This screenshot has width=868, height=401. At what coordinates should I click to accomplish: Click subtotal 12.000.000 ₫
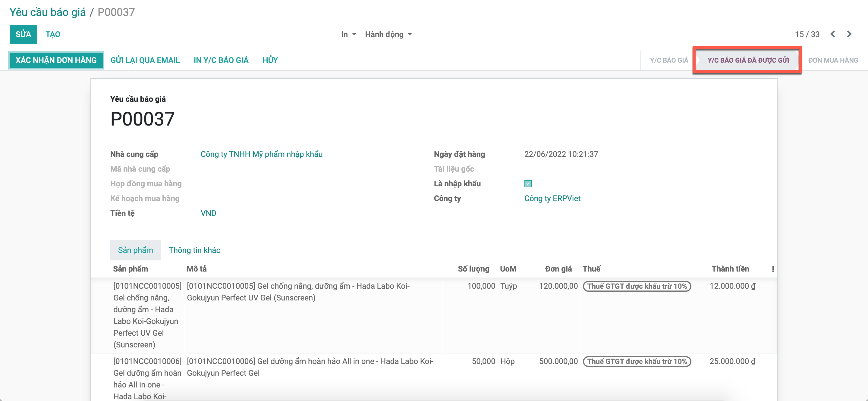tap(732, 286)
